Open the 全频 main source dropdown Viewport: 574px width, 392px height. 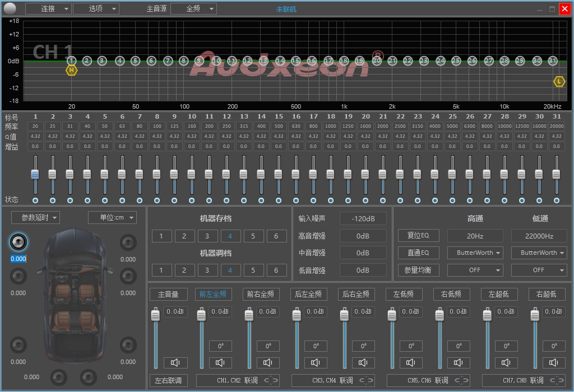(x=193, y=8)
